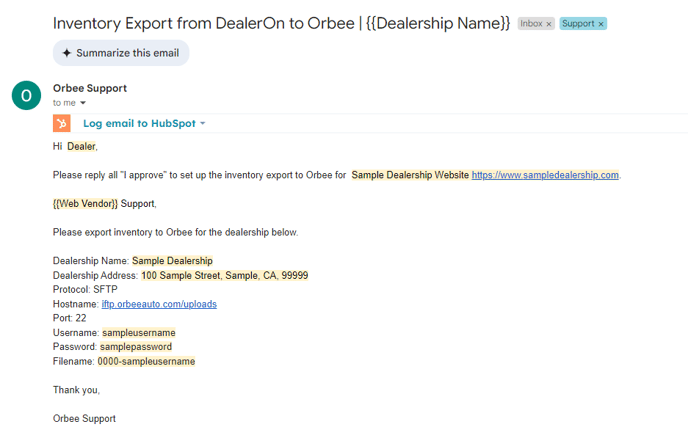Click the Orbee Support sender avatar
The image size is (688, 438).
point(26,95)
